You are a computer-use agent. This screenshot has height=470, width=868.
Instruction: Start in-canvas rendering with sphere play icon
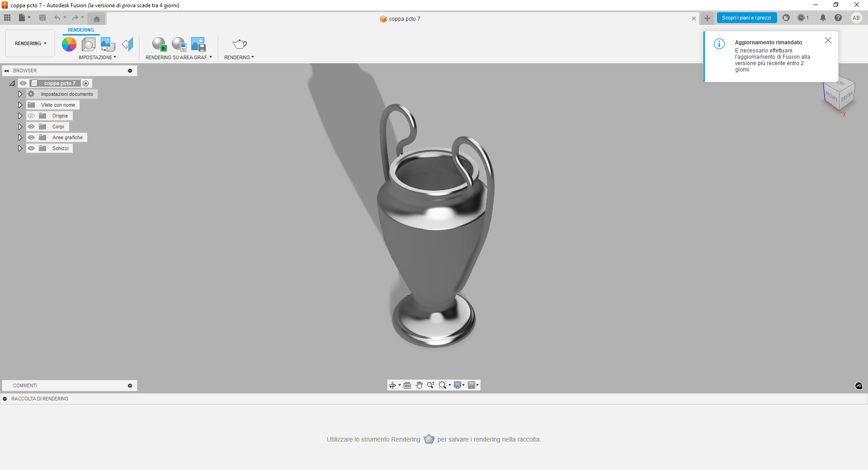(x=159, y=44)
